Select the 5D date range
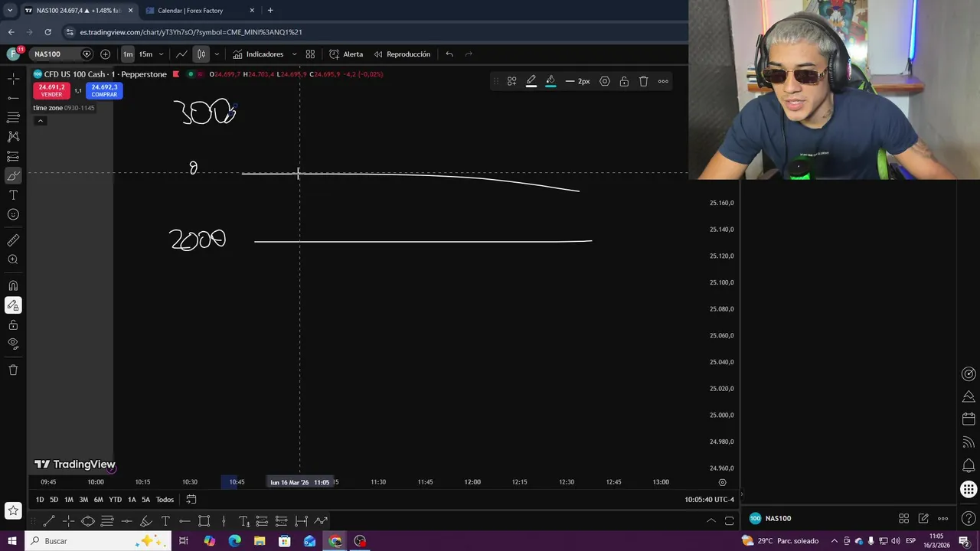The width and height of the screenshot is (980, 551). [x=54, y=500]
